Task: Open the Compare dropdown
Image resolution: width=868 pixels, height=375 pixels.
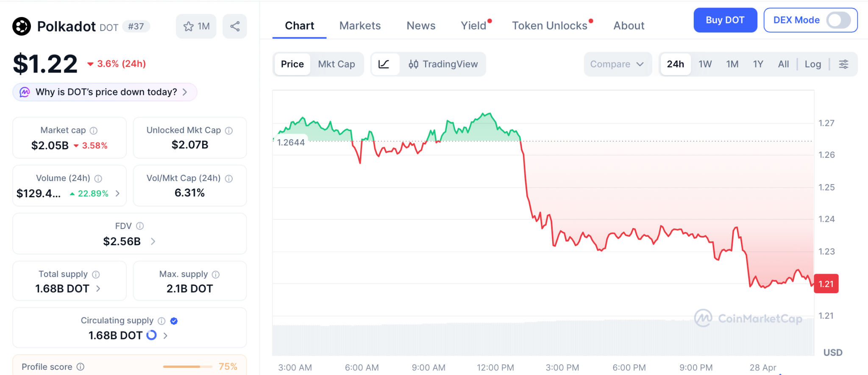Action: (x=617, y=64)
